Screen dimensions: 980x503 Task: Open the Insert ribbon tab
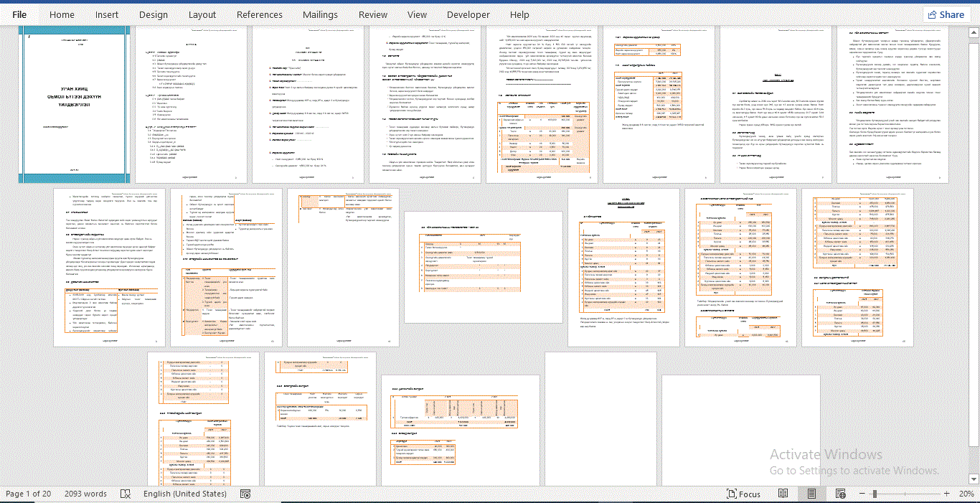tap(107, 14)
